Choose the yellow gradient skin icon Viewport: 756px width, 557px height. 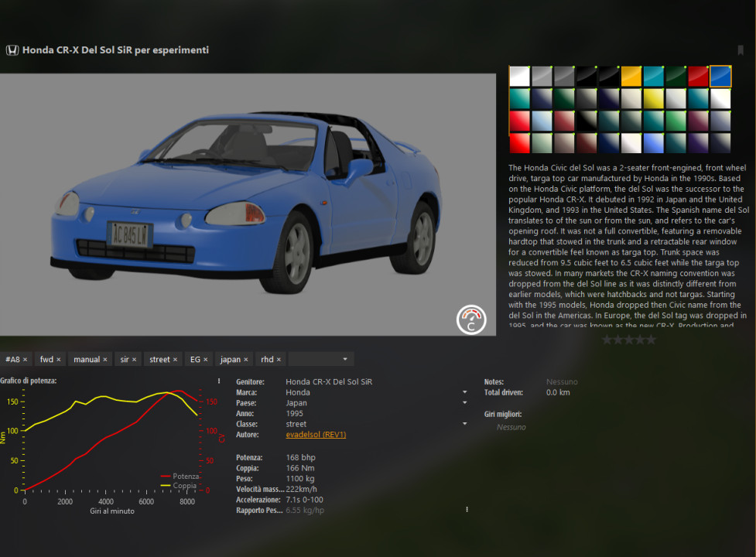click(x=653, y=99)
